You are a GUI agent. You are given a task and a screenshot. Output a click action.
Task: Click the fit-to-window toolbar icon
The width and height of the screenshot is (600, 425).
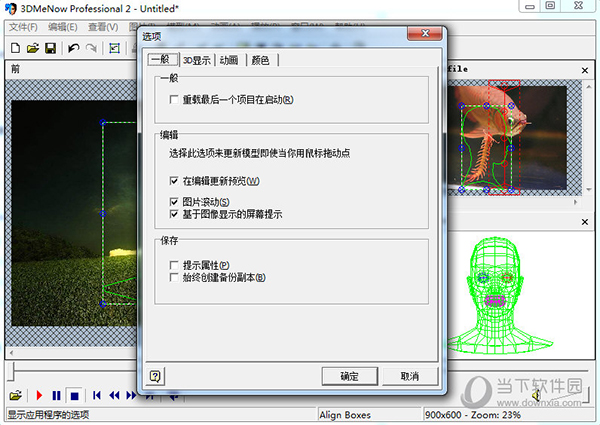pos(114,48)
